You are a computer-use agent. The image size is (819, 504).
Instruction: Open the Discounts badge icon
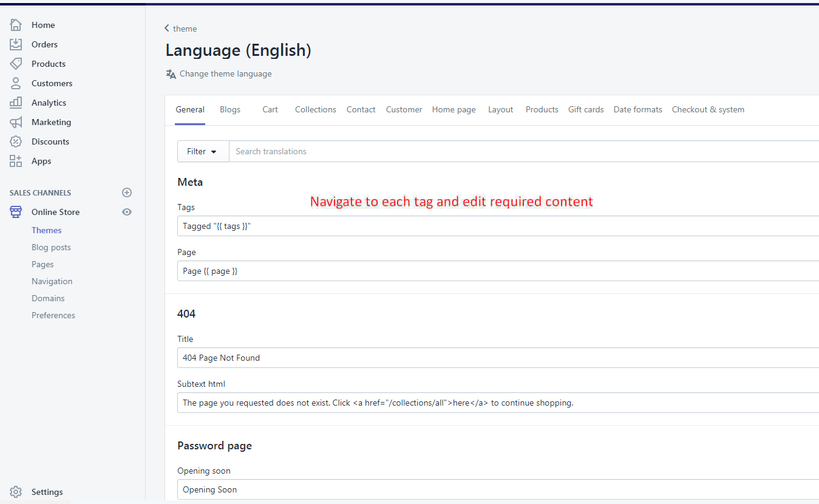click(16, 141)
